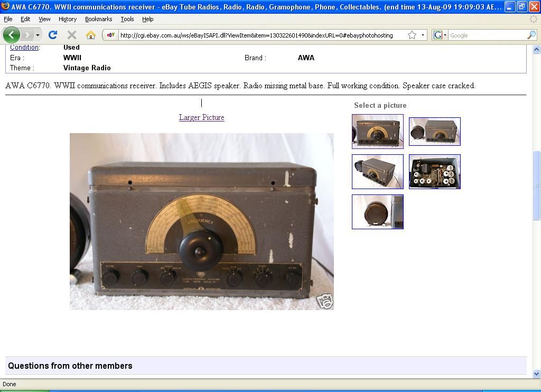Click the main radio photo
The height and width of the screenshot is (392, 541).
pos(202,221)
